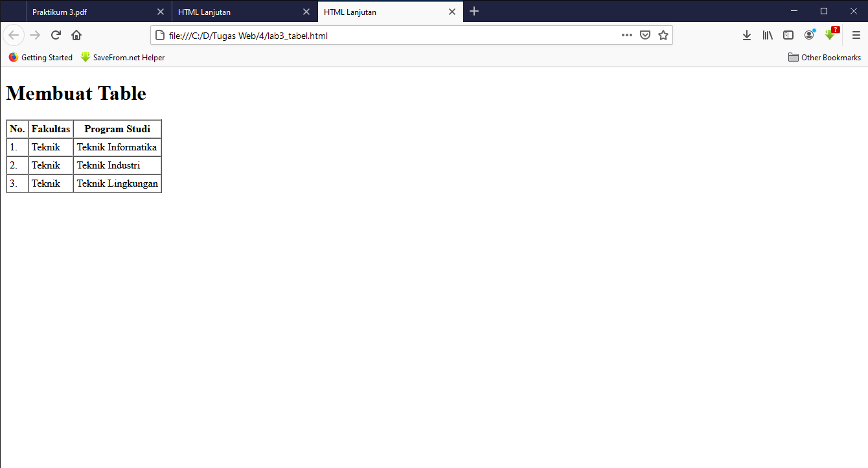Reload the current page
This screenshot has height=468, width=868.
click(x=56, y=35)
